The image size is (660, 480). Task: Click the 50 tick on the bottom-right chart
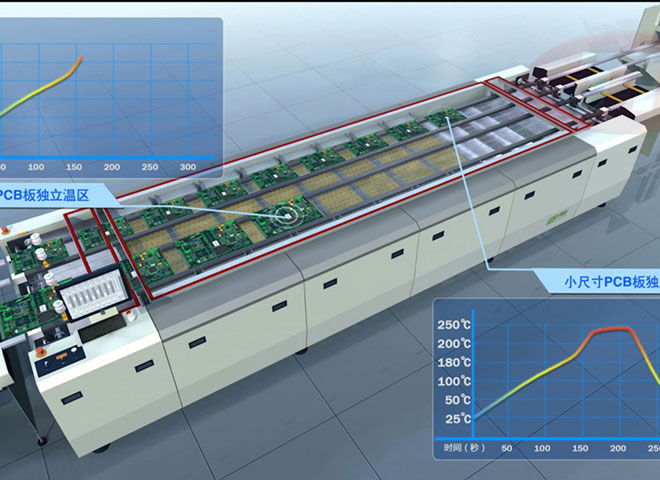(505, 447)
